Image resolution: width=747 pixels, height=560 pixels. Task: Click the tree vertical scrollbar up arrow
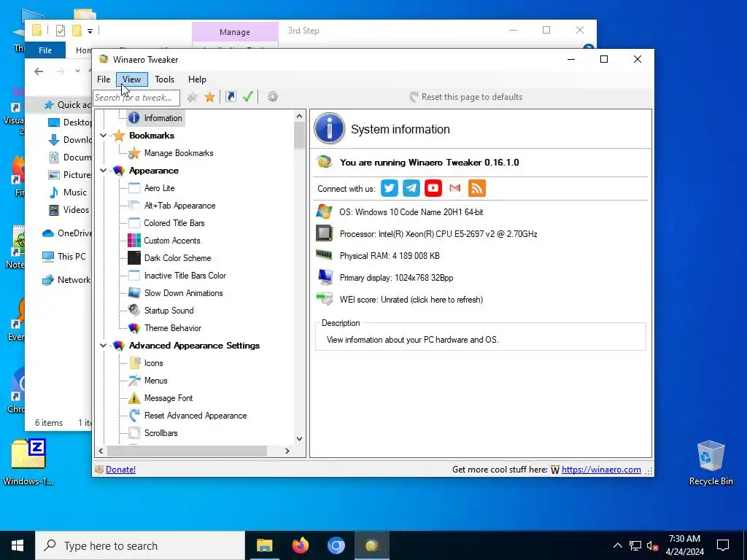tap(299, 116)
